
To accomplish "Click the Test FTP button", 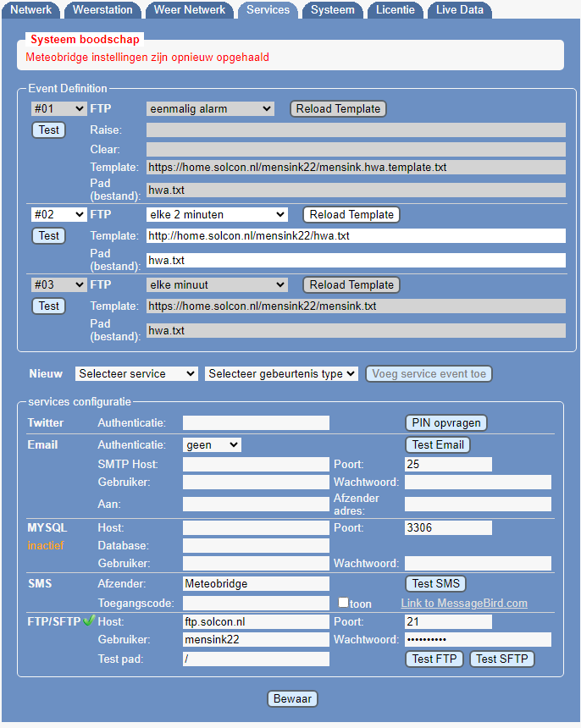I will pyautogui.click(x=434, y=659).
